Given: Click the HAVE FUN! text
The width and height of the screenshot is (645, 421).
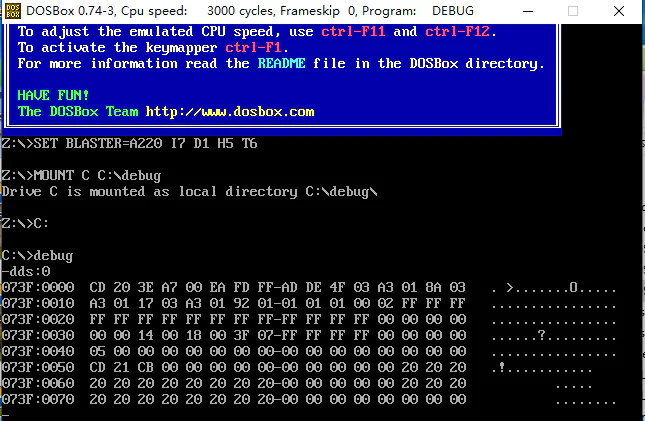Looking at the screenshot, I should 53,95.
